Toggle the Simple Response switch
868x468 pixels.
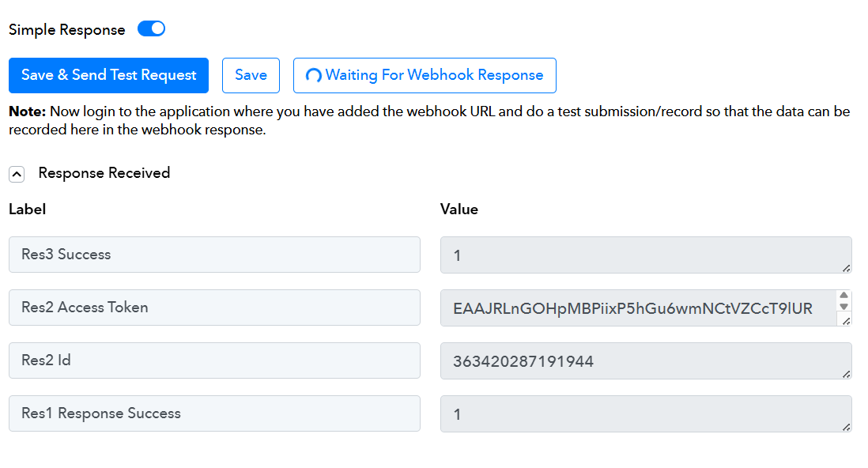point(151,29)
